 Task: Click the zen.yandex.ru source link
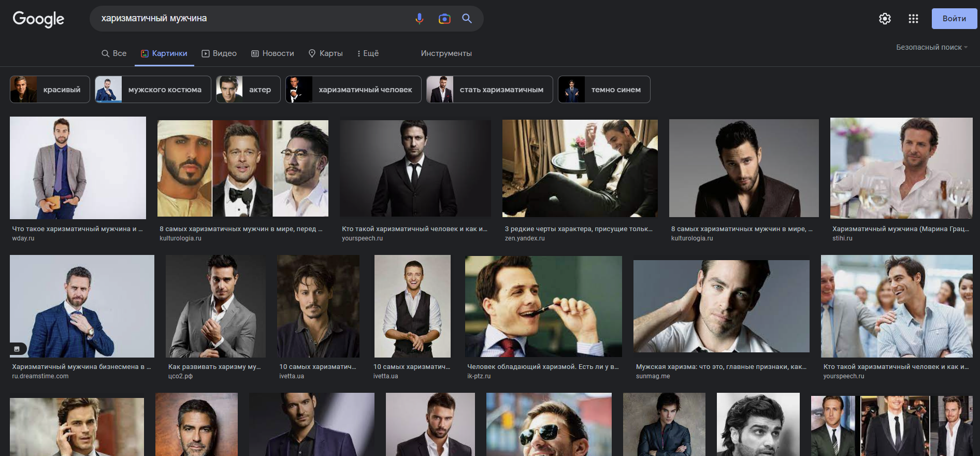525,238
